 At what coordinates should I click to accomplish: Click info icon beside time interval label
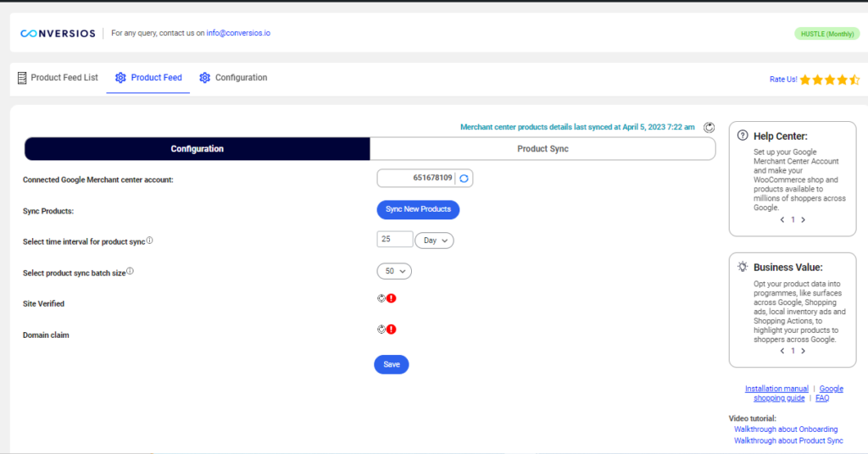coord(149,241)
